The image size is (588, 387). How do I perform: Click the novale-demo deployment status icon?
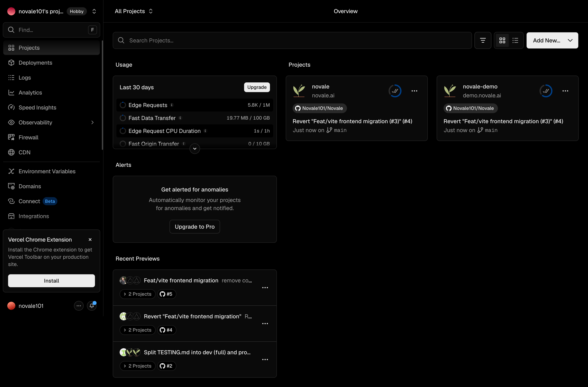click(x=546, y=91)
